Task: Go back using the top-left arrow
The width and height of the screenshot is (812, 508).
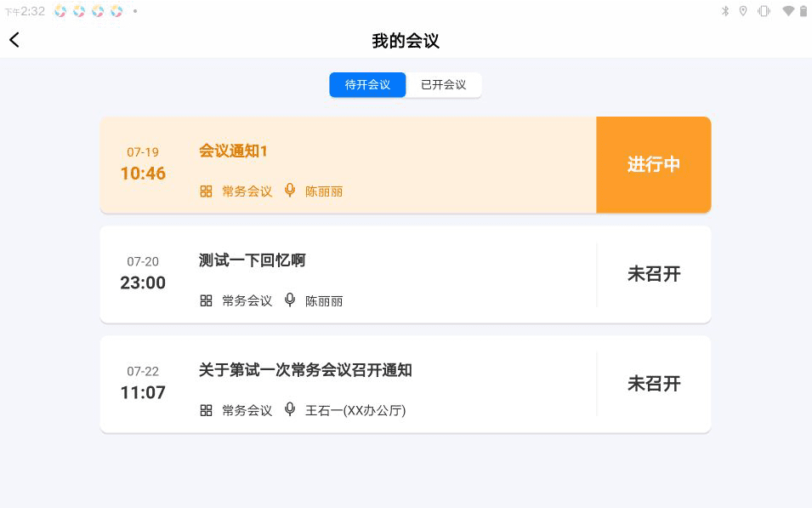Action: [14, 40]
